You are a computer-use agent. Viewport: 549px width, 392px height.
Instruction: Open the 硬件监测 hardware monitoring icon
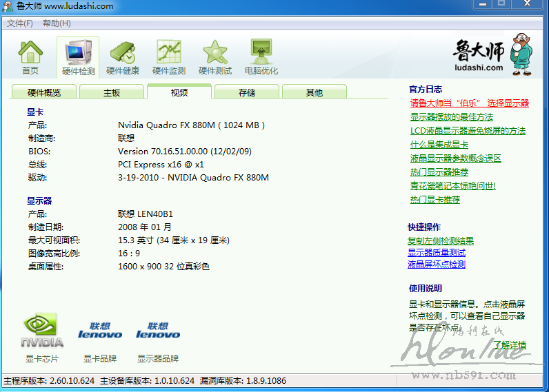click(169, 52)
